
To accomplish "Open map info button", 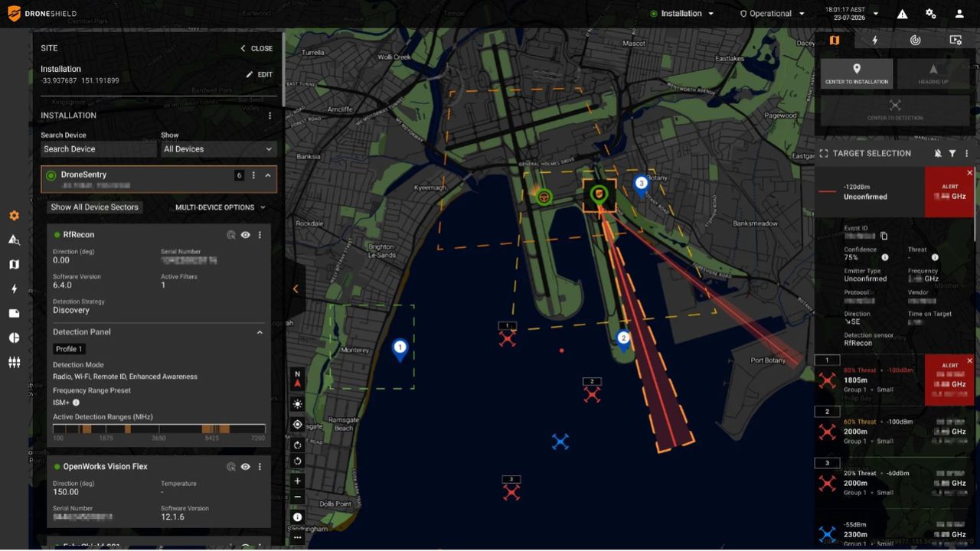I will pos(298,517).
